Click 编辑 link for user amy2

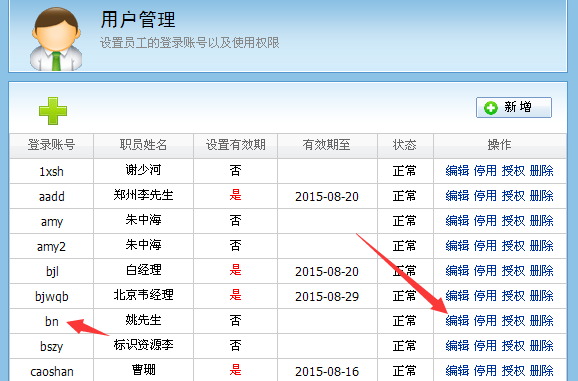(x=457, y=245)
